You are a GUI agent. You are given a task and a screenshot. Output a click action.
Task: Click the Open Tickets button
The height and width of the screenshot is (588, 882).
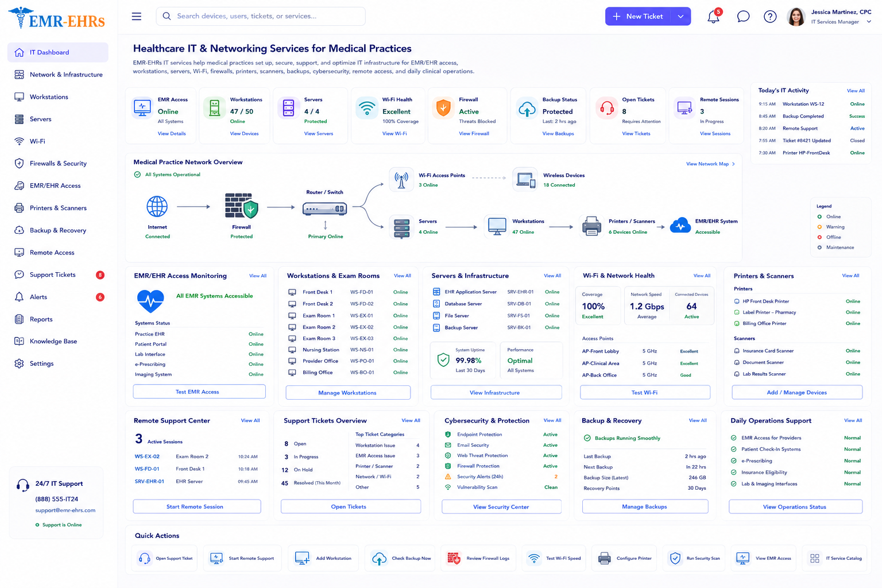click(351, 506)
